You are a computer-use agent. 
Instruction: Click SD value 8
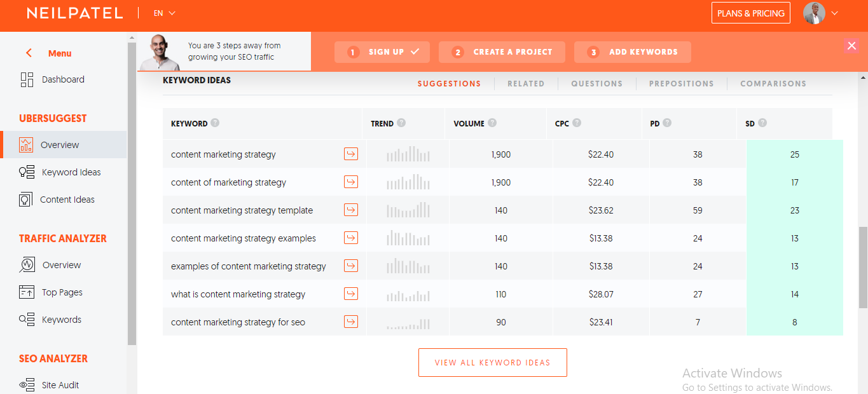(795, 322)
